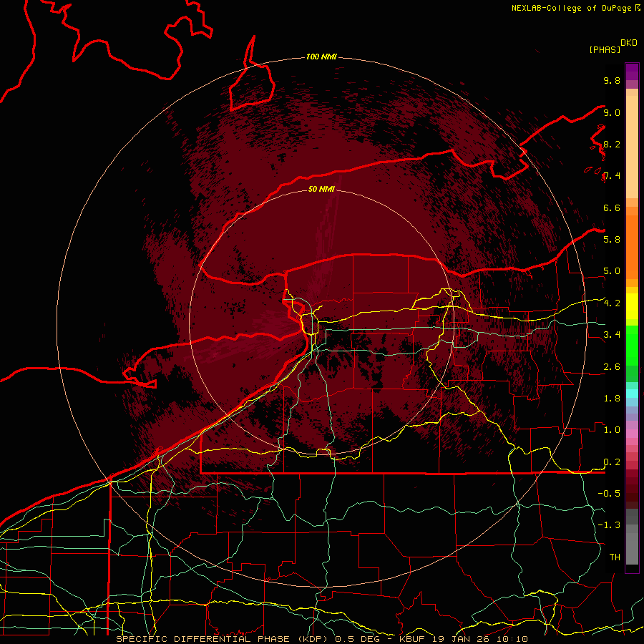The image size is (644, 644).
Task: Click the 5.0 value on the color scale
Action: (612, 271)
